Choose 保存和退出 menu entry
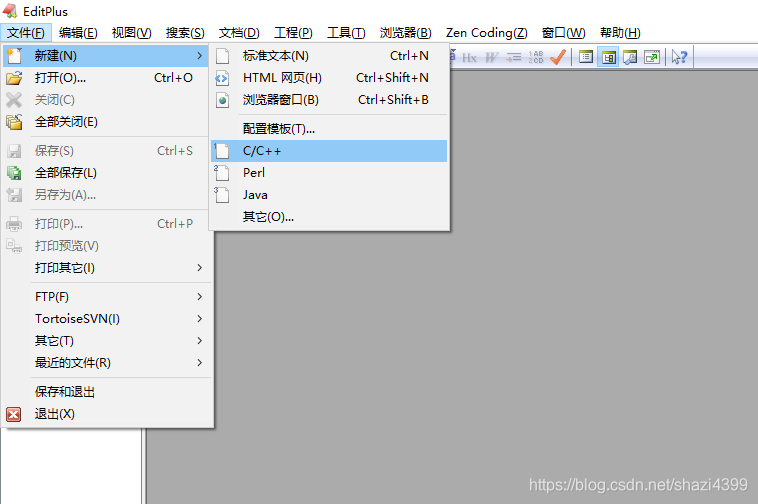Screen dimensions: 758x504 106,391
